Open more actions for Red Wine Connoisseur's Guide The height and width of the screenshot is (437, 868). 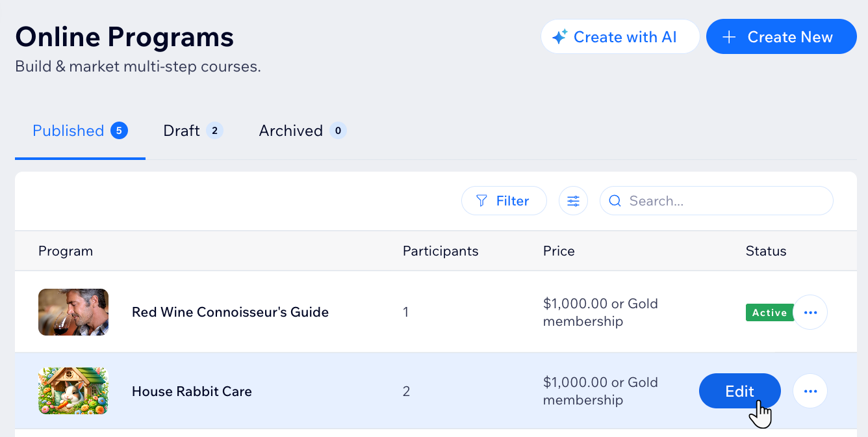coord(810,313)
